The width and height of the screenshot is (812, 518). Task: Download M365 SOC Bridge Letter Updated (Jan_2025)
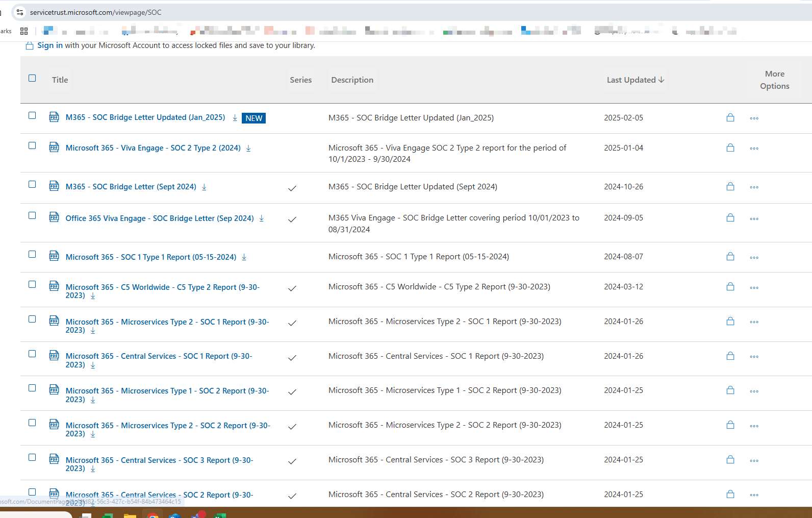click(x=235, y=118)
